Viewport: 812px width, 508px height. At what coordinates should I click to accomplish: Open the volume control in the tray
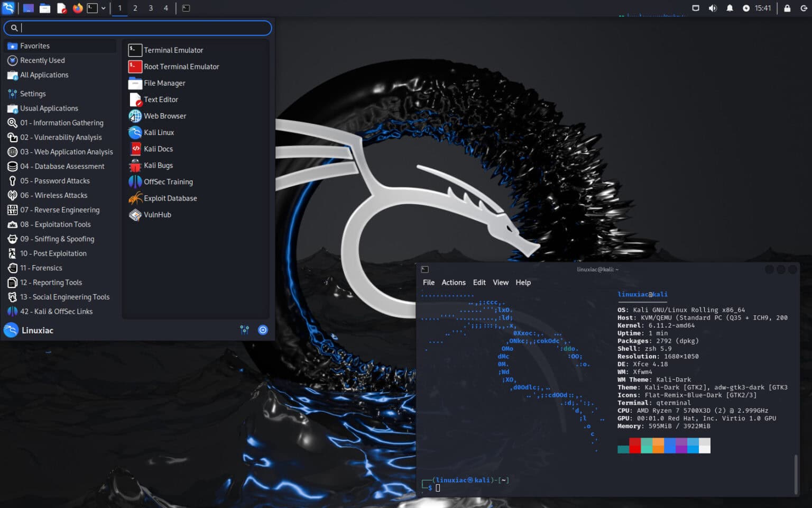pos(713,8)
